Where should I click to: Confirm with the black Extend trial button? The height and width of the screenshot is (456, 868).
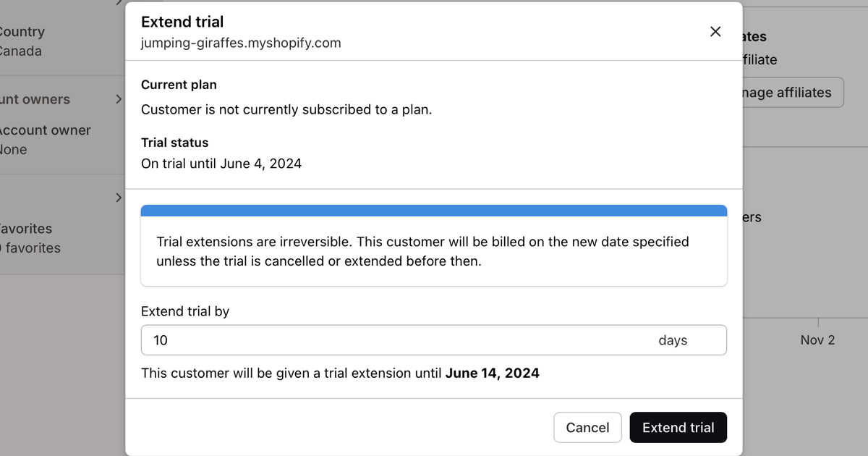pyautogui.click(x=678, y=428)
